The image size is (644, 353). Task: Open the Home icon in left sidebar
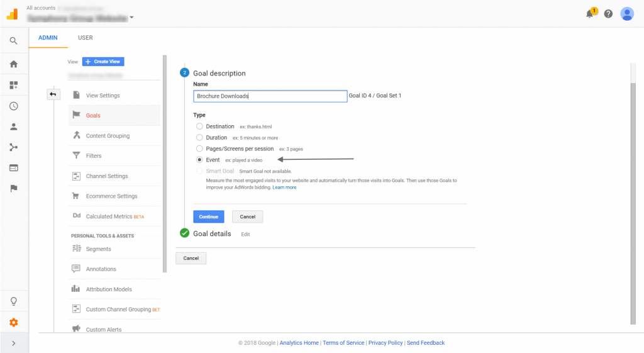pos(13,64)
